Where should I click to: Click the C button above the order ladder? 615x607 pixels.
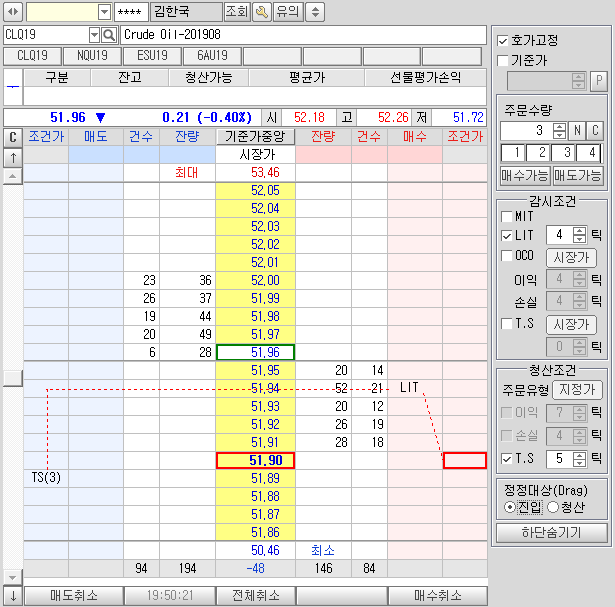(x=13, y=137)
